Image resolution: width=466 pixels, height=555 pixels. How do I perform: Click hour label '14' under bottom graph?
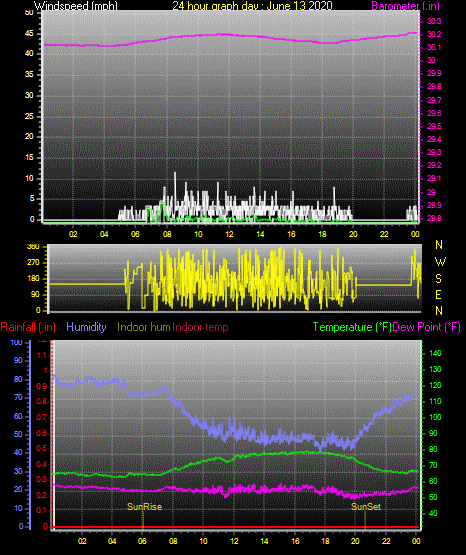tap(265, 541)
